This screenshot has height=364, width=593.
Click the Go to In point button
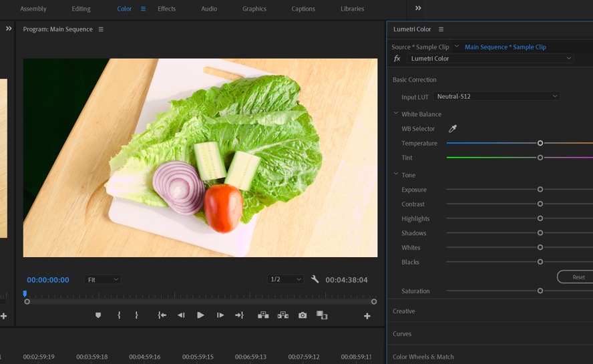click(x=162, y=315)
